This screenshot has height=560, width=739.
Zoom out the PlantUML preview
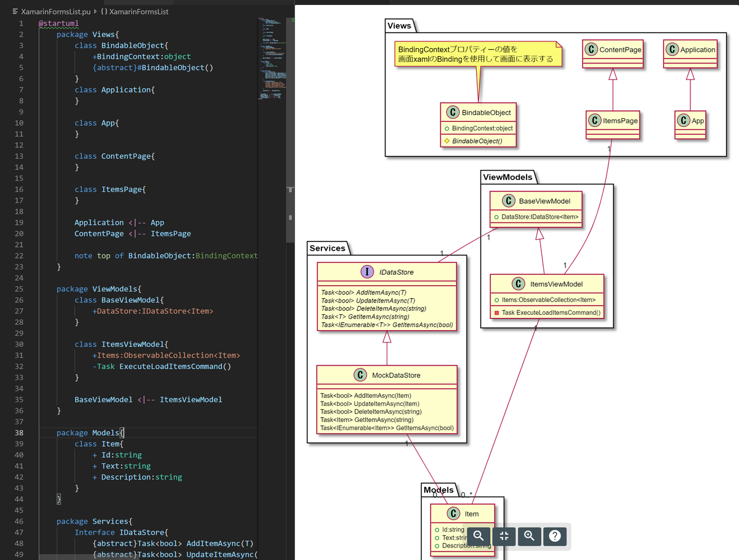479,535
